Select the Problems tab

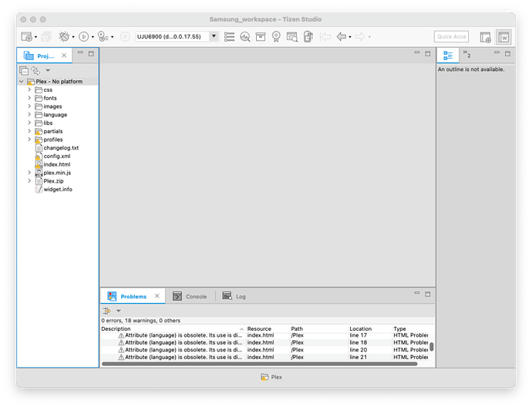pos(133,297)
